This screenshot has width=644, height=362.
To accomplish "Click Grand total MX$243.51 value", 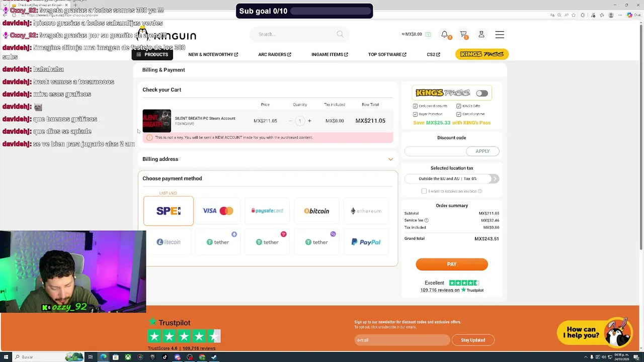I will (x=487, y=238).
